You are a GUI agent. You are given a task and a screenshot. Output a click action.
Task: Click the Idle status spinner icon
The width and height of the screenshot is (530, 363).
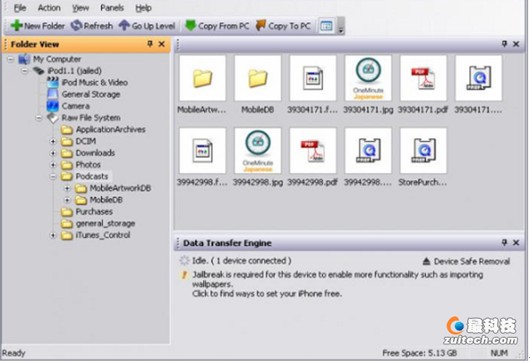184,261
